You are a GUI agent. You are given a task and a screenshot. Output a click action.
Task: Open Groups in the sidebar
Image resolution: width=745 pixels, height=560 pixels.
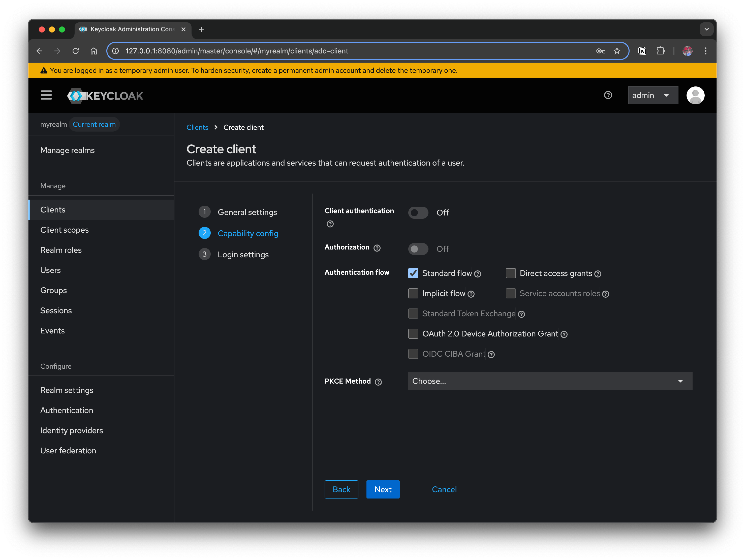[101, 291]
